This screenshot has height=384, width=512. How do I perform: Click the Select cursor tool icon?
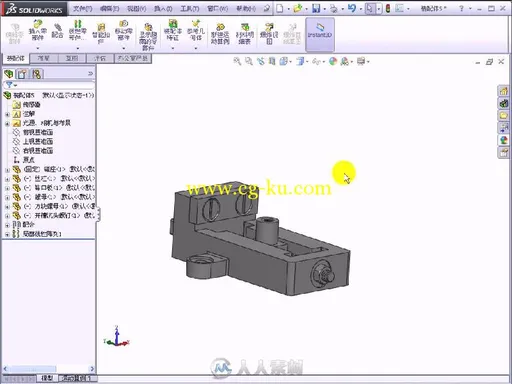(370, 8)
